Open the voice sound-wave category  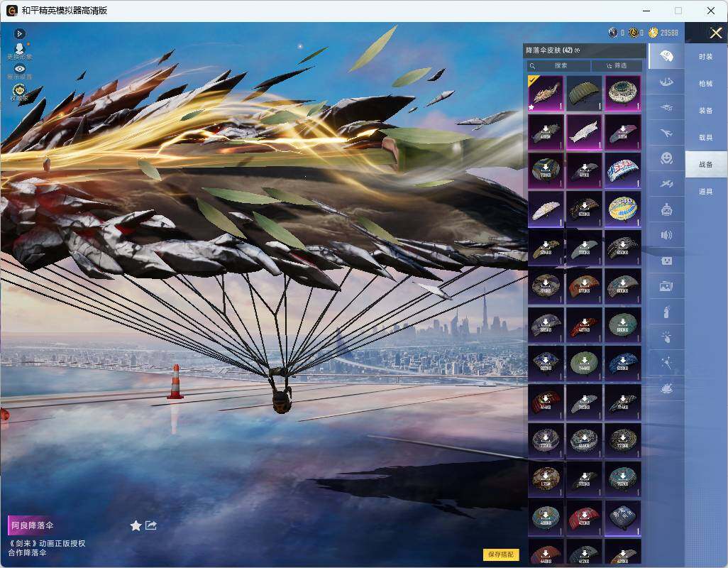[x=666, y=235]
